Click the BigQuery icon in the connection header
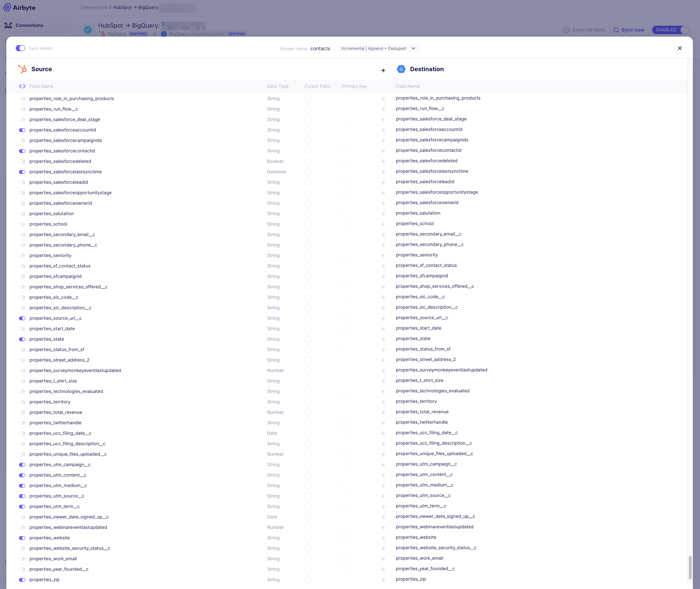 click(x=164, y=34)
